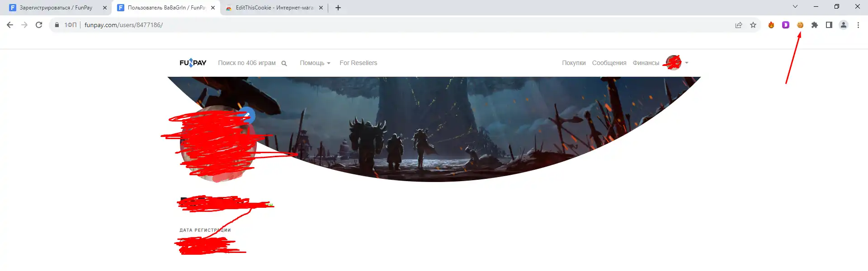
Task: Open the Extensions puzzle menu
Action: tap(815, 25)
